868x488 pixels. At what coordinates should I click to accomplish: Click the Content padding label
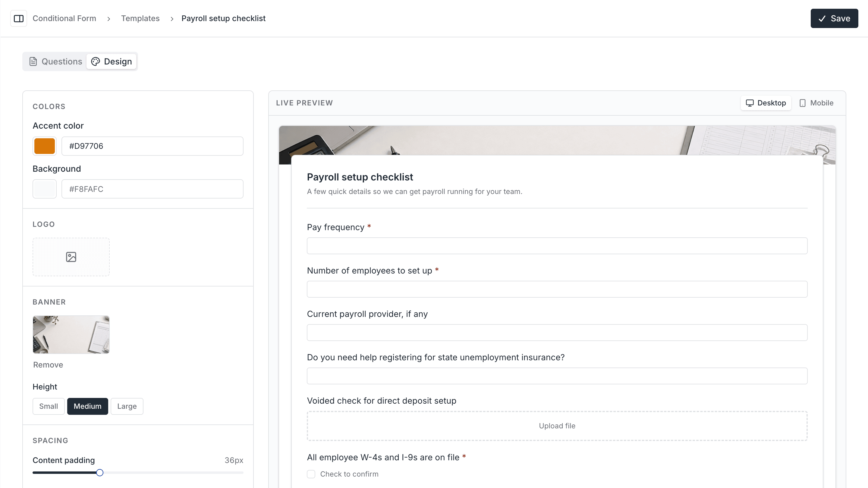pos(64,460)
